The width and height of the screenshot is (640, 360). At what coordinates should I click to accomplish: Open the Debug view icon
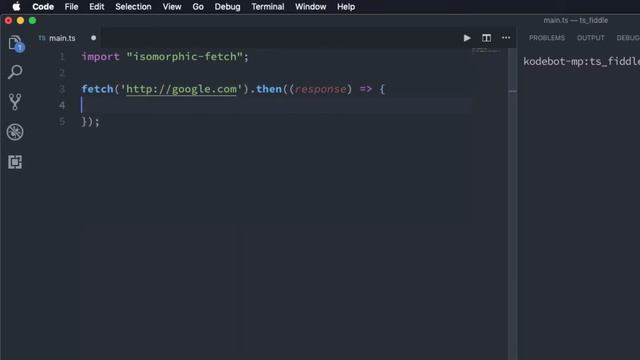15,132
